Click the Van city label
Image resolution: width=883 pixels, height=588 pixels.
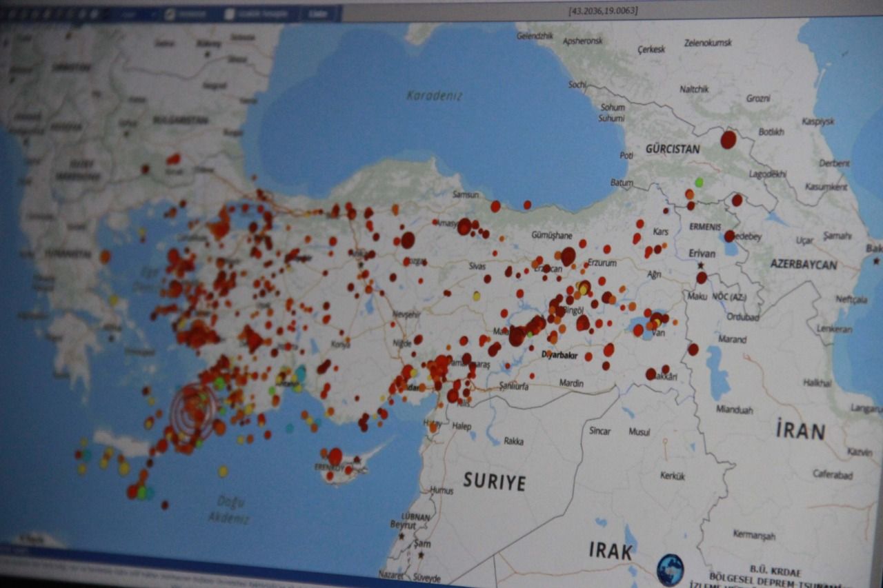(658, 332)
